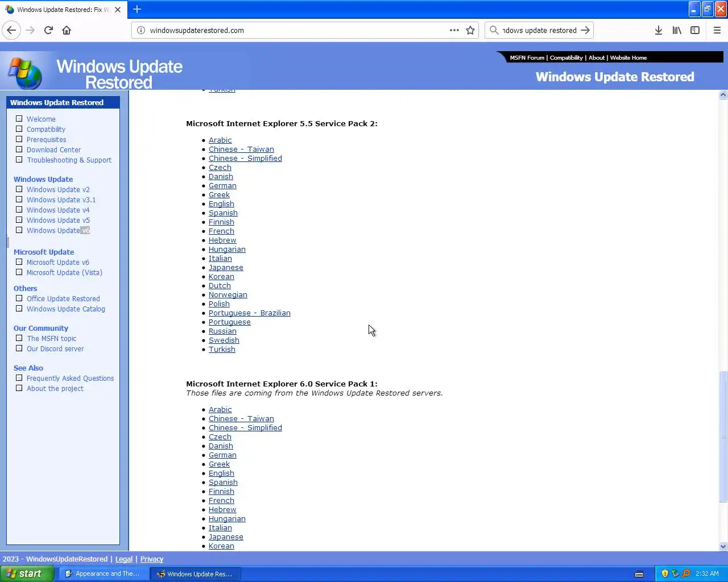Download IE 5.5 SP2 Norwegian

228,295
